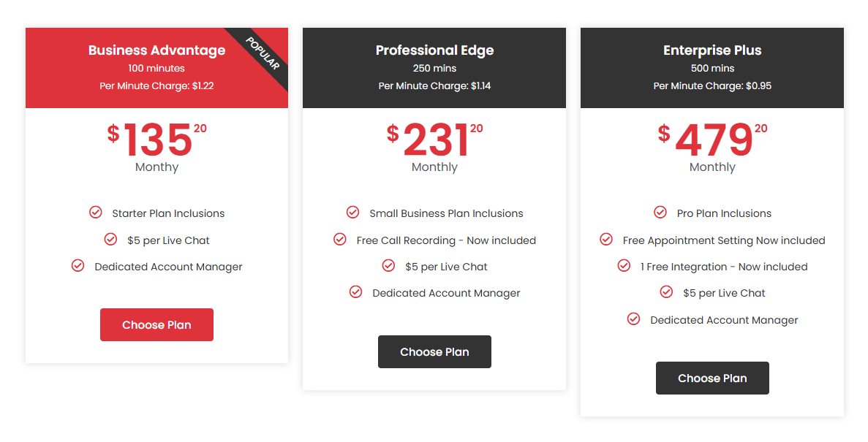Viewport: 868px width, 442px height.
Task: Click the $479 monthly price
Action: [713, 140]
